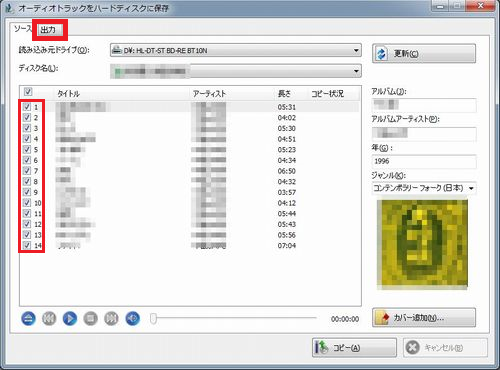Click the cover add icon on カバー追加
Image resolution: width=500 pixels, height=370 pixels.
[x=383, y=318]
